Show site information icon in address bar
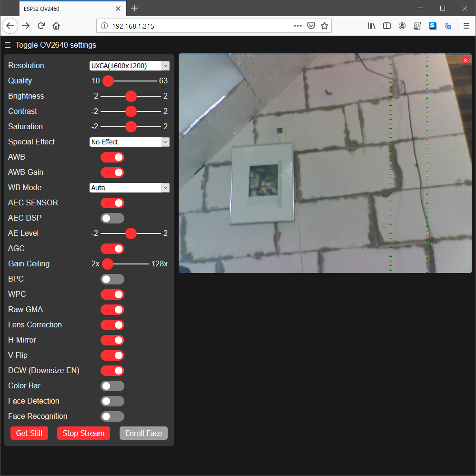 click(104, 26)
